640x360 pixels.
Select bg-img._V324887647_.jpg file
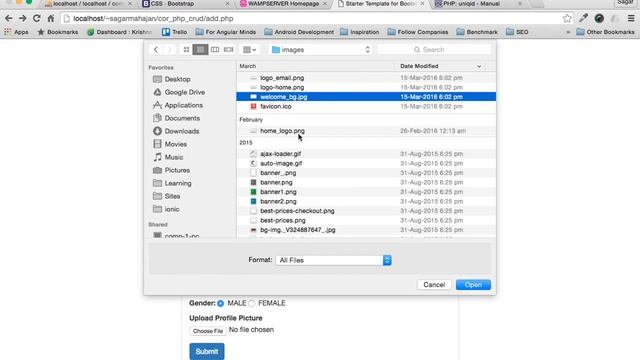366,230
